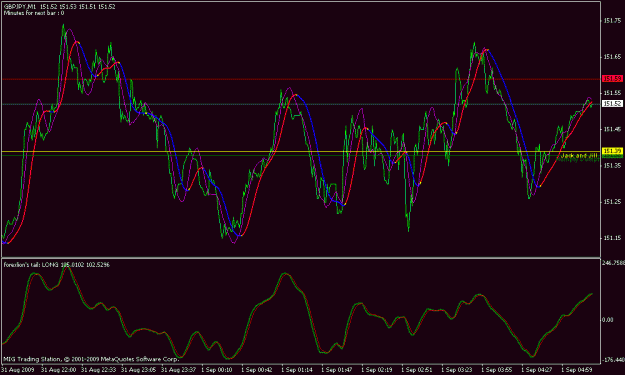Click the 'MIG Trading Station' copyright text
This screenshot has height=375, width=625.
pos(91,359)
